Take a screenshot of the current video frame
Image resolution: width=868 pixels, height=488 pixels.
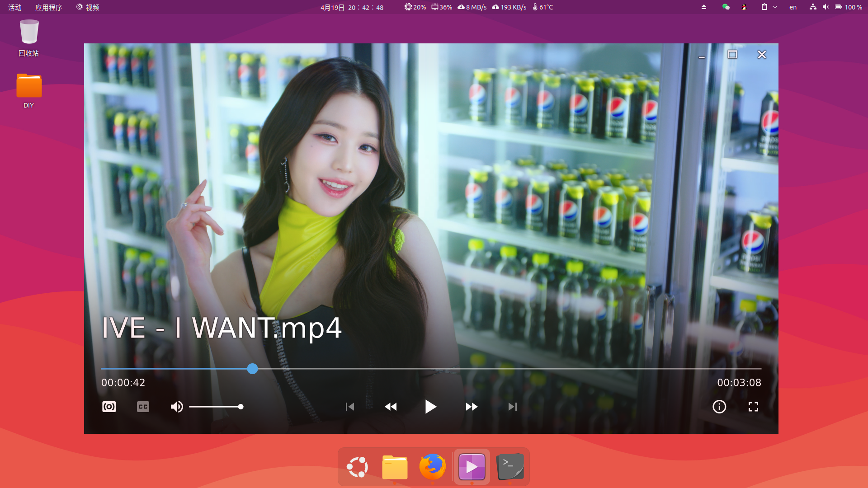[109, 407]
